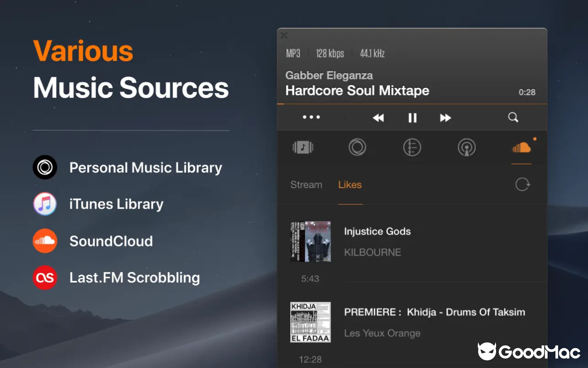Viewport: 588px width, 368px height.
Task: Pause the Hardcore Soul Mixtape playback
Action: click(x=412, y=117)
